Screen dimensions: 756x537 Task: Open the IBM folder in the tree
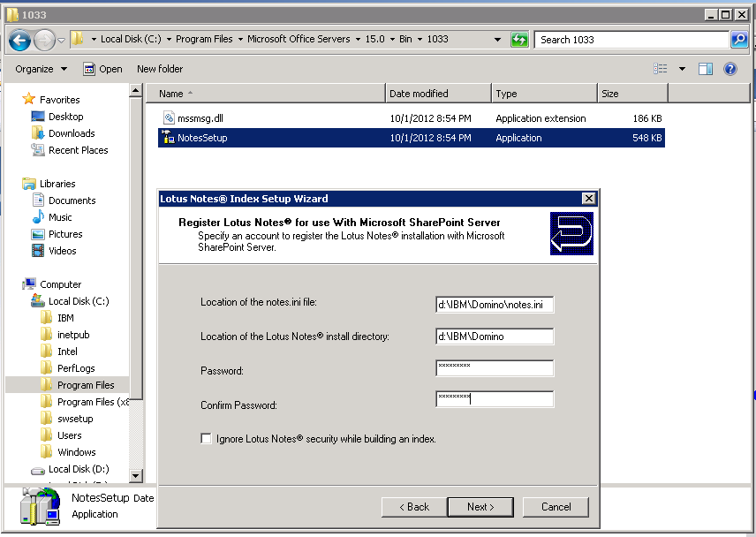click(x=65, y=318)
